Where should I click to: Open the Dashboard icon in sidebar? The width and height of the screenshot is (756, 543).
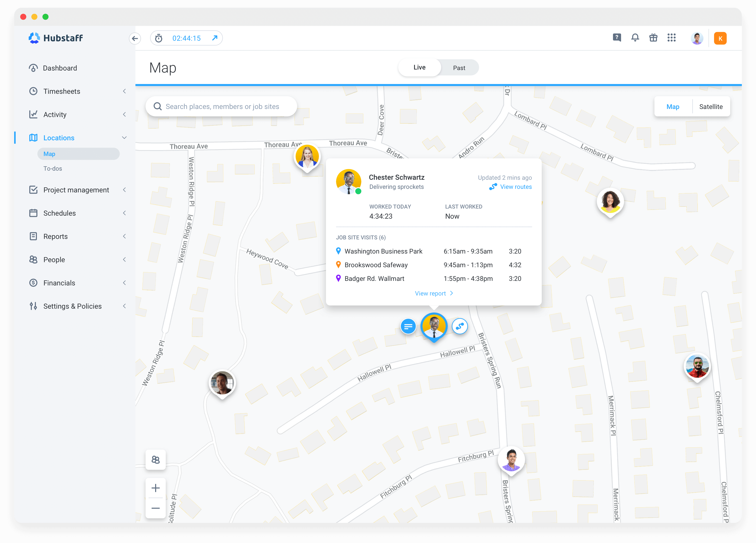click(x=34, y=68)
